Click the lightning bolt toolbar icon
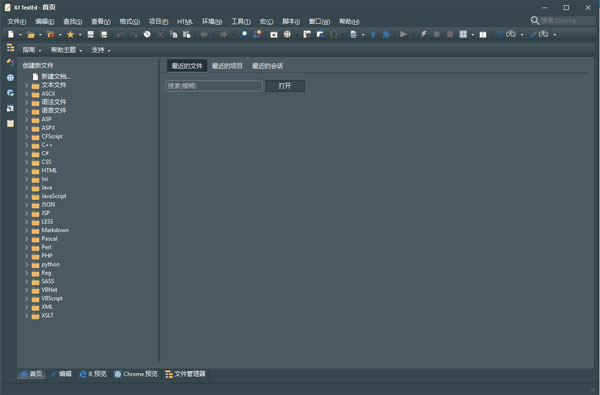 pyautogui.click(x=423, y=34)
